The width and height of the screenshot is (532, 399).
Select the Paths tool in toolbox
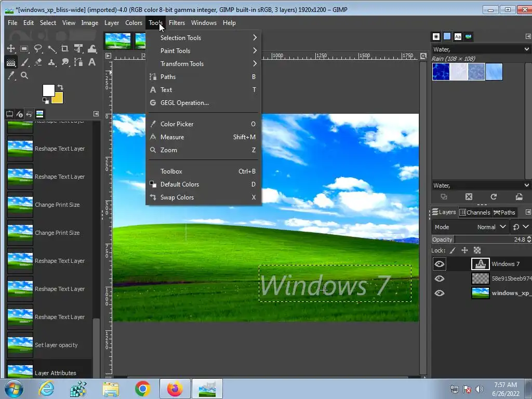[78, 62]
